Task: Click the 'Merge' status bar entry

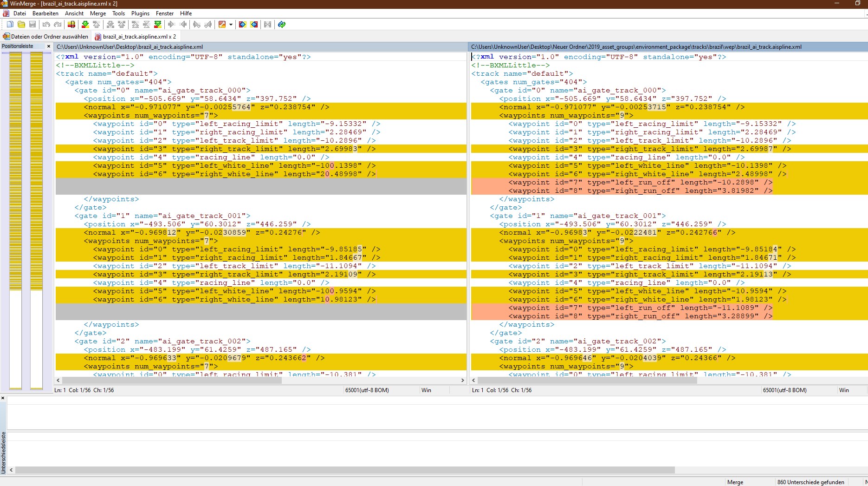Action: pyautogui.click(x=735, y=482)
